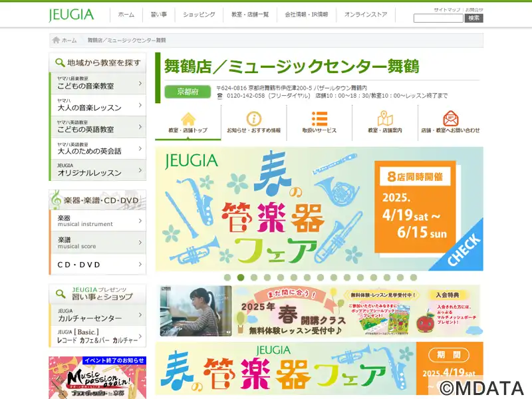Open the 2025年春開講クラス banner
The width and height of the screenshot is (532, 399).
click(319, 311)
